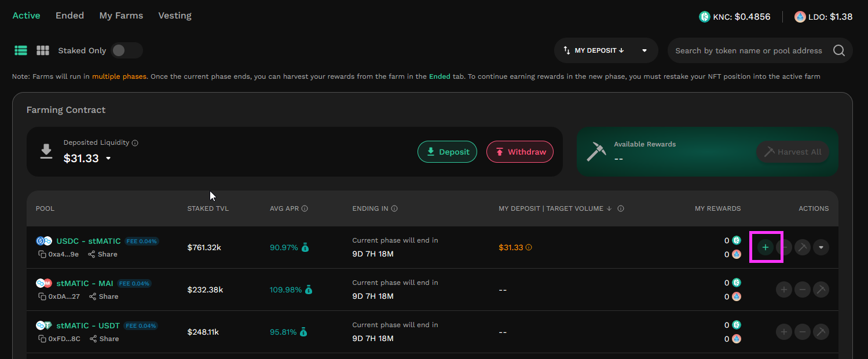Click the KNC: $0.4856 price text
This screenshot has height=359, width=868.
(x=742, y=17)
